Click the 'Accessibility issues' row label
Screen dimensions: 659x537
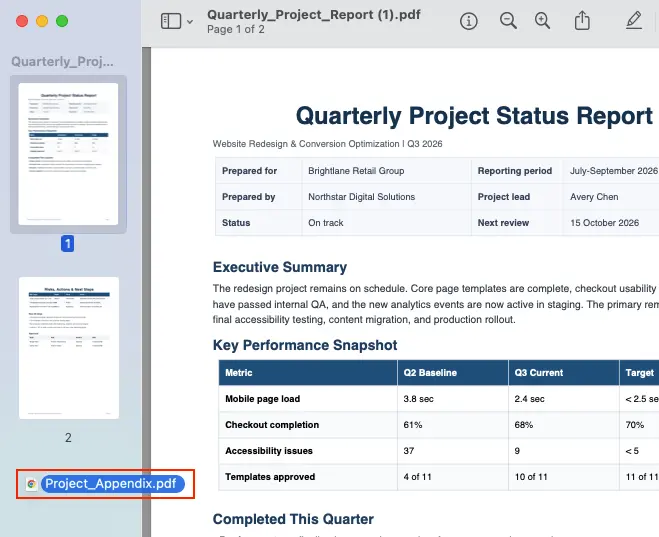(269, 451)
